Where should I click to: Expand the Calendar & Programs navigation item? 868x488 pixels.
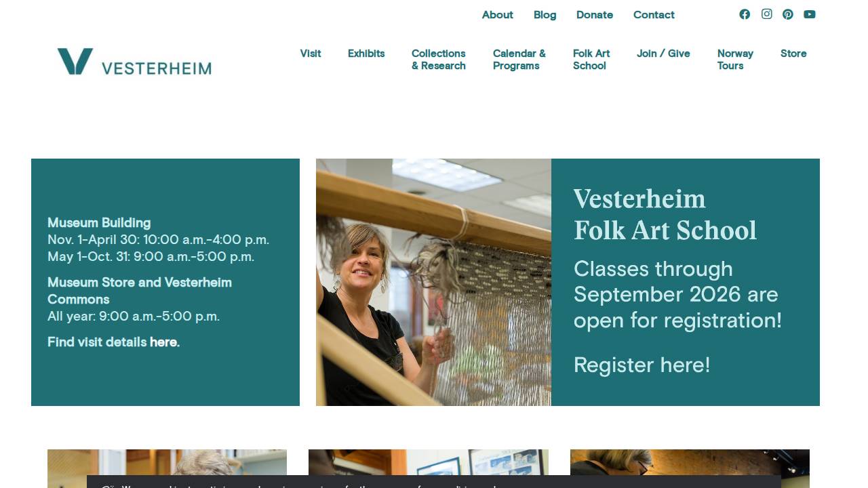pyautogui.click(x=519, y=60)
